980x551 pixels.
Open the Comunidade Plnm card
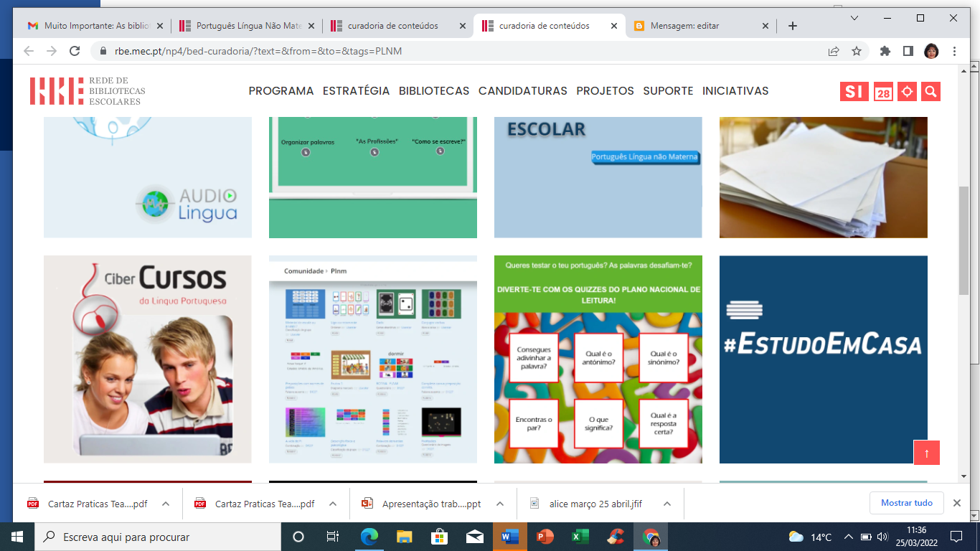373,359
